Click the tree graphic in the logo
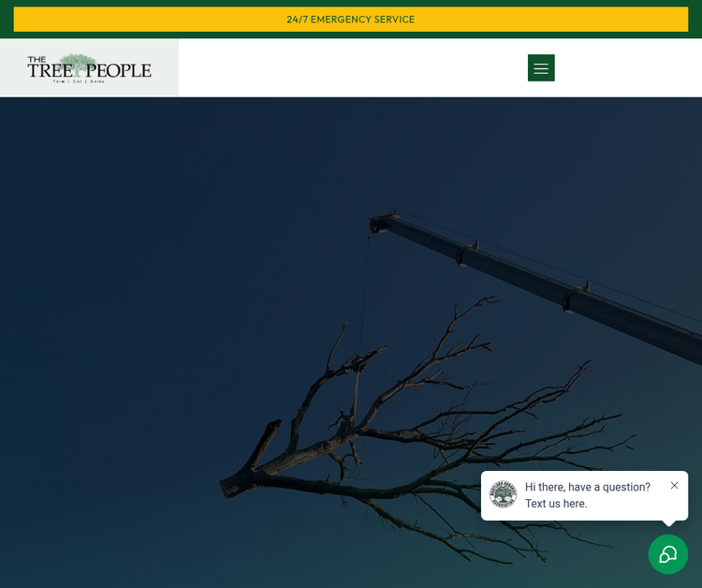This screenshot has height=588, width=702. [79, 63]
